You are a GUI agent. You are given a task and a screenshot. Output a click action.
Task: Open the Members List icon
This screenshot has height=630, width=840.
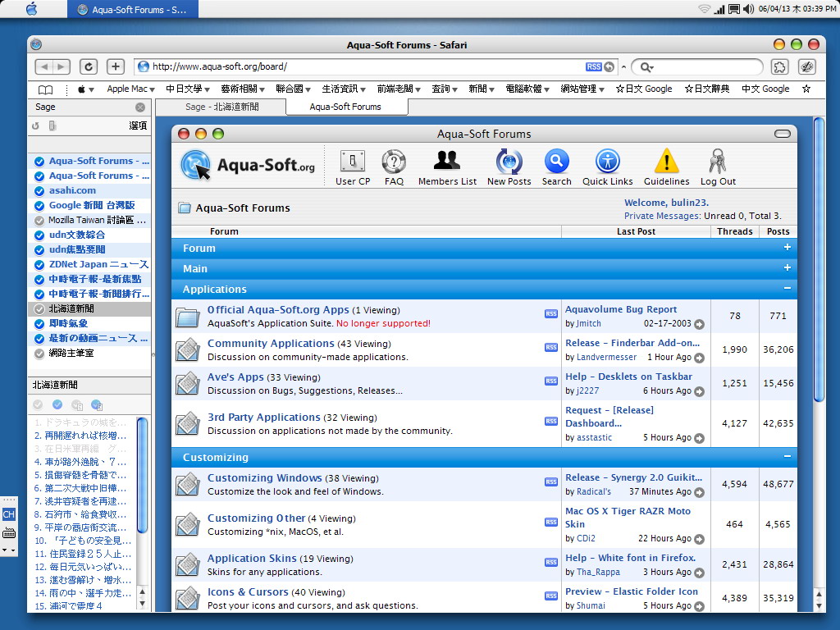tap(447, 160)
